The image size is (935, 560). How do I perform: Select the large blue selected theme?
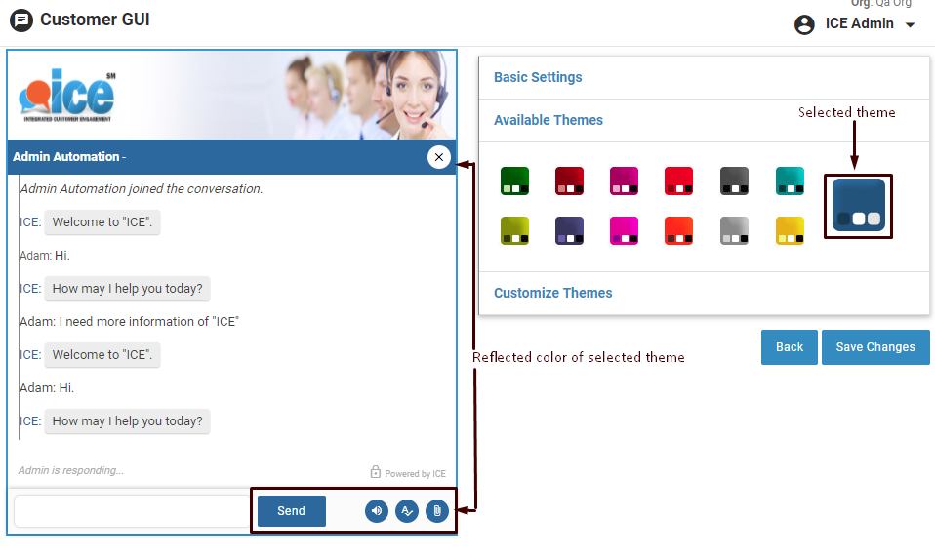pos(858,206)
